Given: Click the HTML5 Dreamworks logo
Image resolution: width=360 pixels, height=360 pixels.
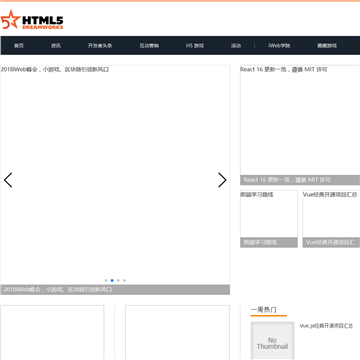Looking at the screenshot, I should click(32, 20).
